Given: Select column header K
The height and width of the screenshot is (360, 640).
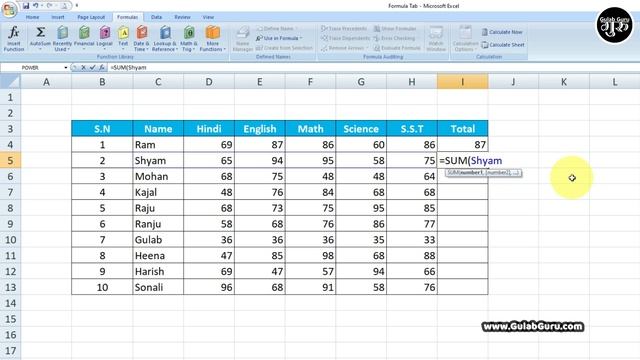Looking at the screenshot, I should pos(564,82).
